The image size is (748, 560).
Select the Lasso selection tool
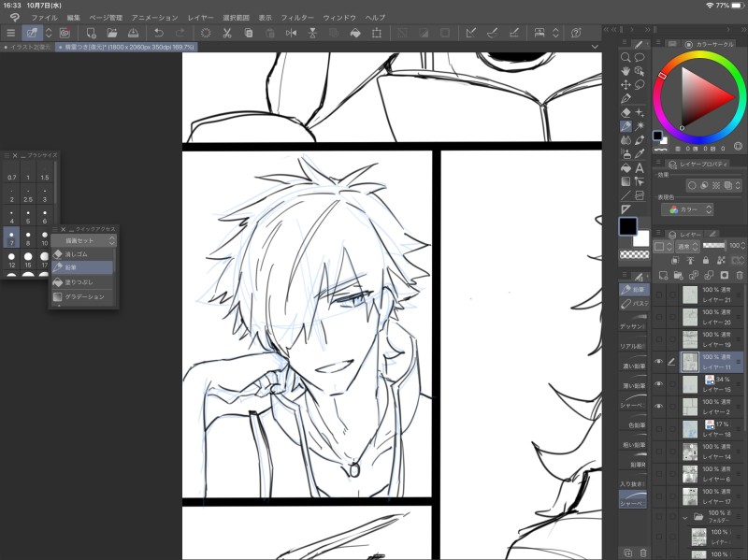coord(640,85)
